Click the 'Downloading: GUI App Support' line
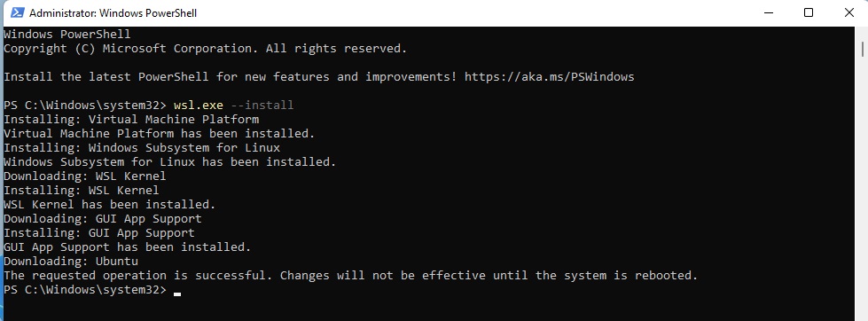The width and height of the screenshot is (868, 321). click(103, 219)
